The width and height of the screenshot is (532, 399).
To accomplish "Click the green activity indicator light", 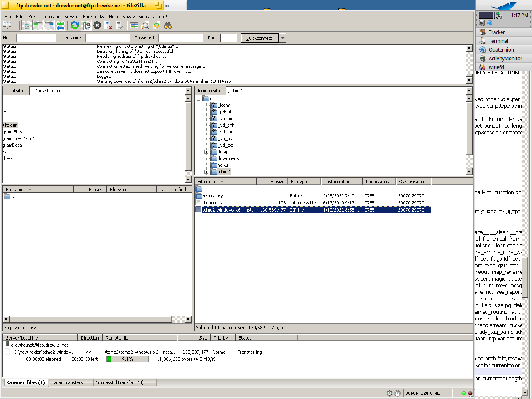I will coord(464,393).
